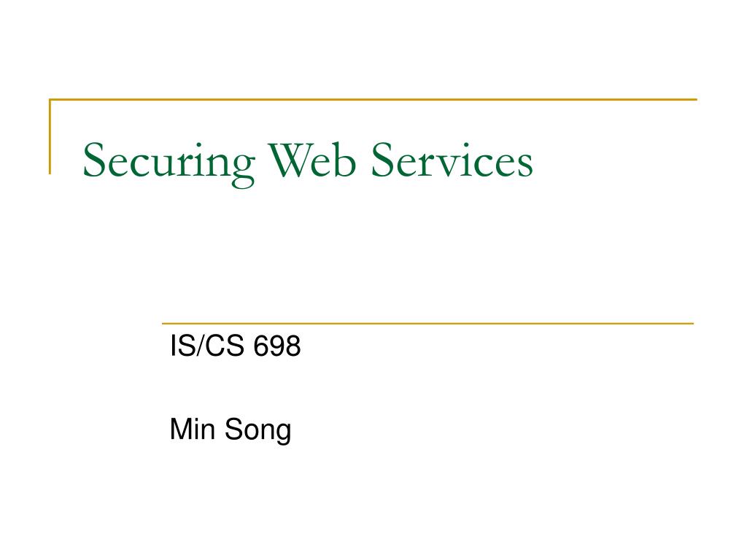Viewport: 747px width, 560px height.
Task: Click the gold horizontal line above the title
Action: point(373,99)
